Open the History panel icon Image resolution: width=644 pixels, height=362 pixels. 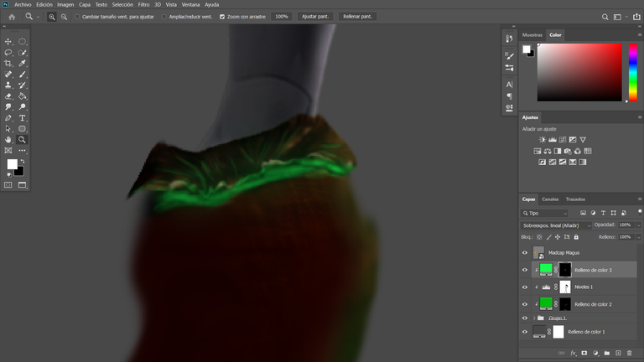click(509, 39)
